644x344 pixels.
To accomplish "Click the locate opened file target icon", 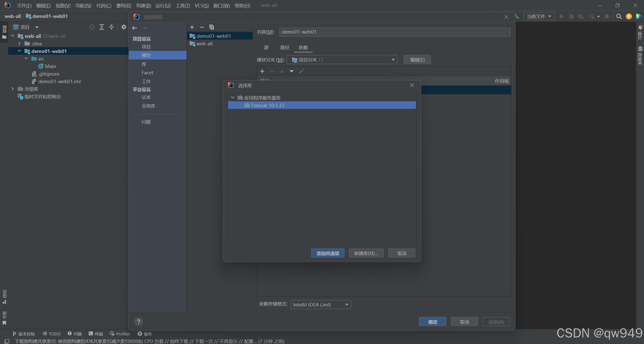I will [x=92, y=27].
